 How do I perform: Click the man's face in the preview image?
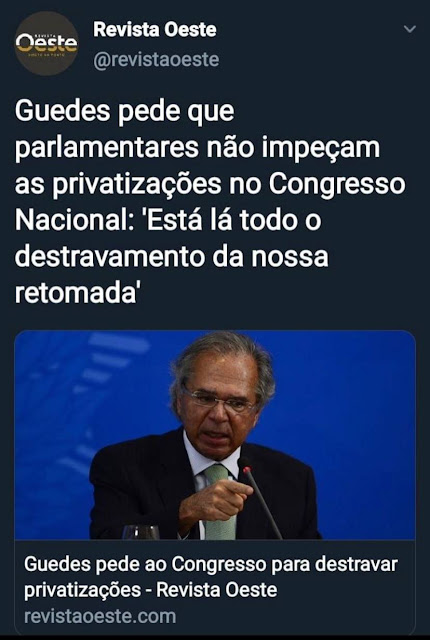coord(218,404)
